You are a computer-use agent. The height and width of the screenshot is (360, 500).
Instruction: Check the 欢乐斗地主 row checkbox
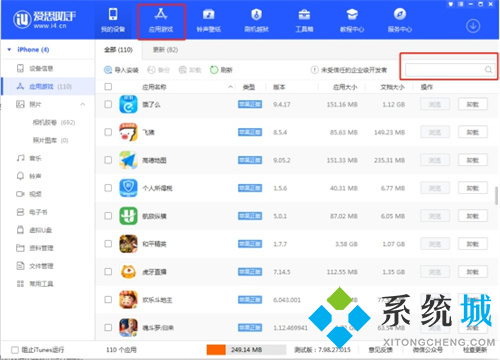(x=108, y=300)
